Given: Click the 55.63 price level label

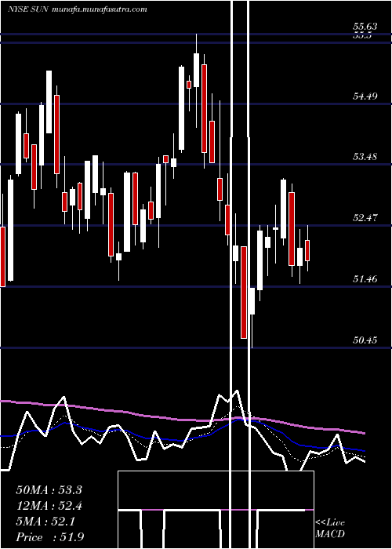Looking at the screenshot, I should pyautogui.click(x=365, y=27).
